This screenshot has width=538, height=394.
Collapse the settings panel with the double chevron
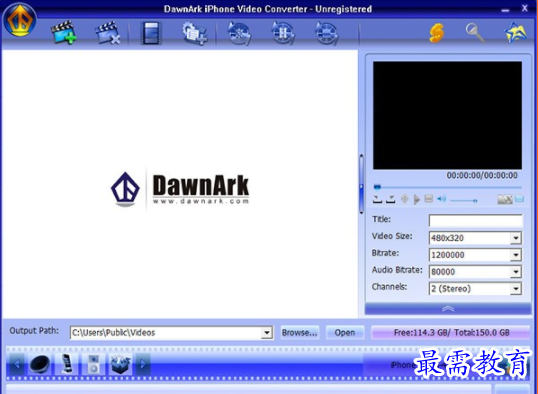pyautogui.click(x=448, y=309)
